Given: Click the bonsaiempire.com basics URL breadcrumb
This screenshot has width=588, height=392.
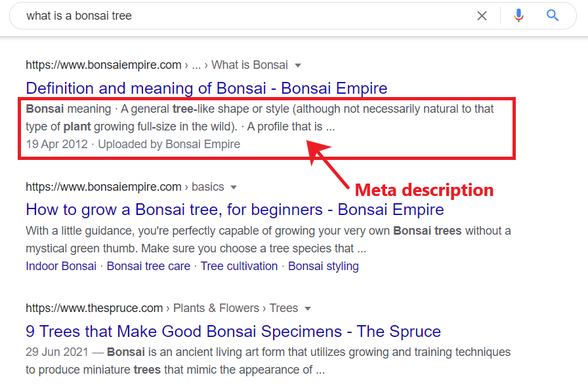Looking at the screenshot, I should [x=125, y=187].
